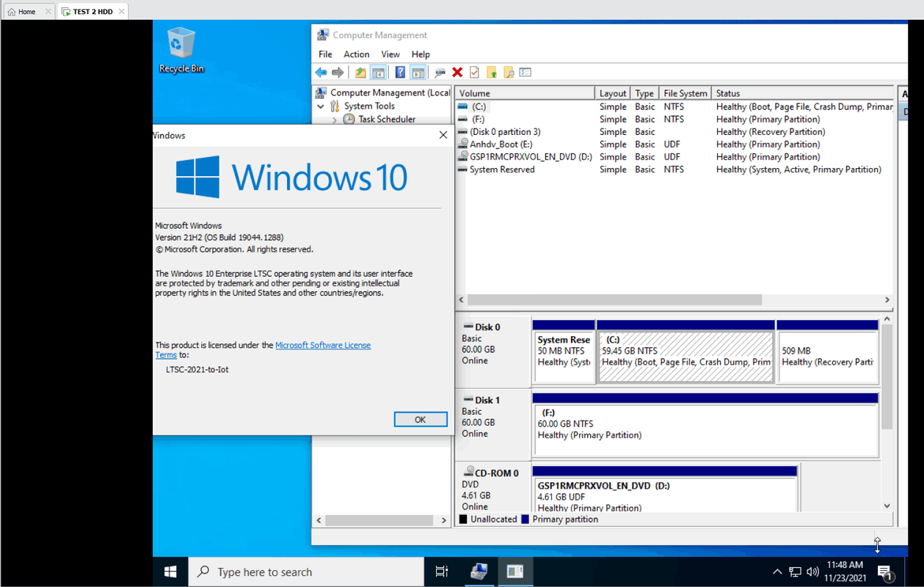Screen dimensions: 924x587
Task: Click the red X Delete toolbar icon
Action: (x=457, y=73)
